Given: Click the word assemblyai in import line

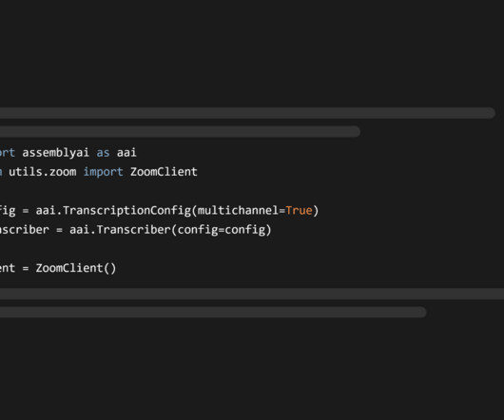Looking at the screenshot, I should click(55, 153).
